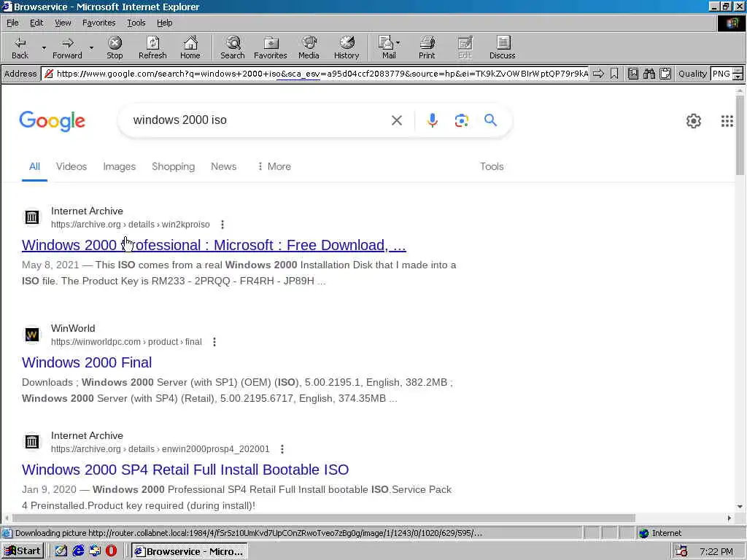Viewport: 747px width, 560px height.
Task: Submit search with magnifier icon
Action: [x=490, y=120]
